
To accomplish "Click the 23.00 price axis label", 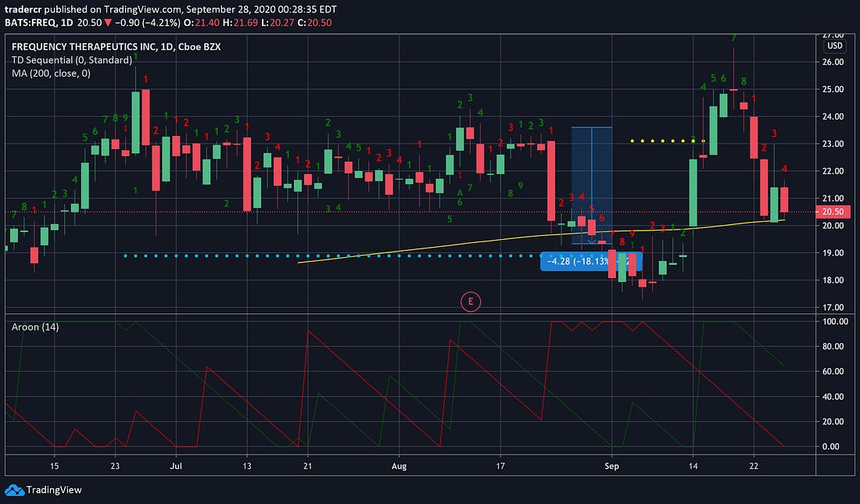I will tap(833, 144).
